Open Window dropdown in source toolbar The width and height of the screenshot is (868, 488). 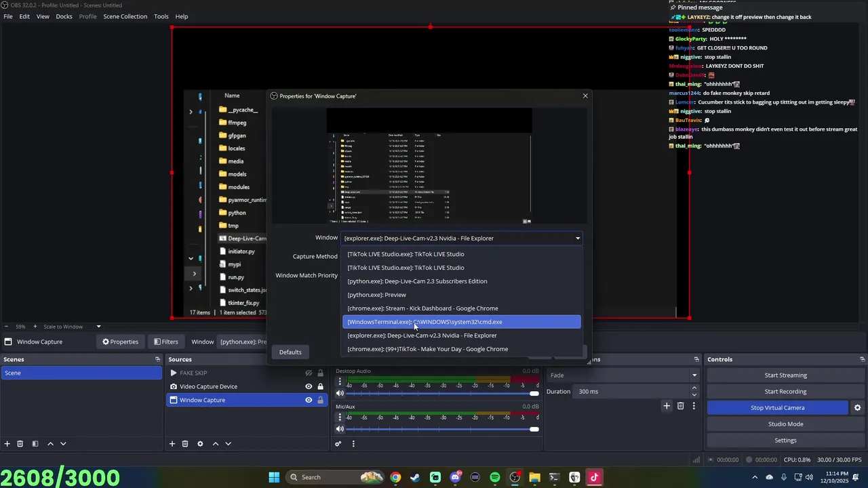click(243, 342)
